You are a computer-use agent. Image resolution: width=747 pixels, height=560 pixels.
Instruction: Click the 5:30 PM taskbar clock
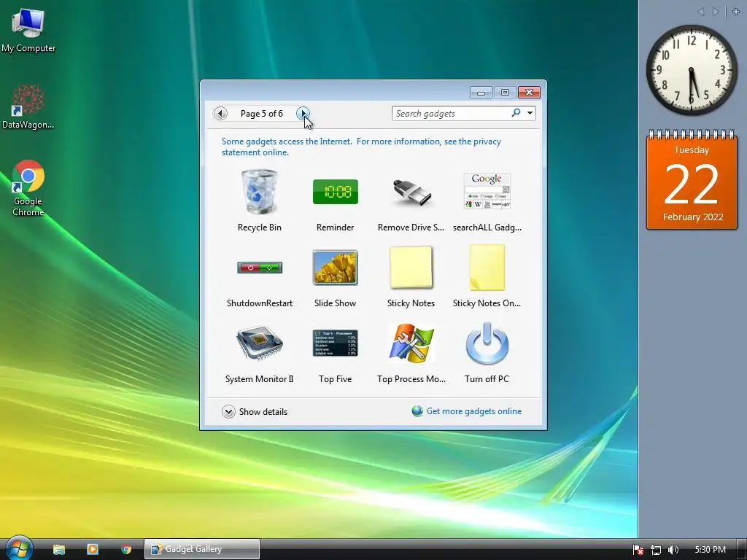click(x=710, y=550)
